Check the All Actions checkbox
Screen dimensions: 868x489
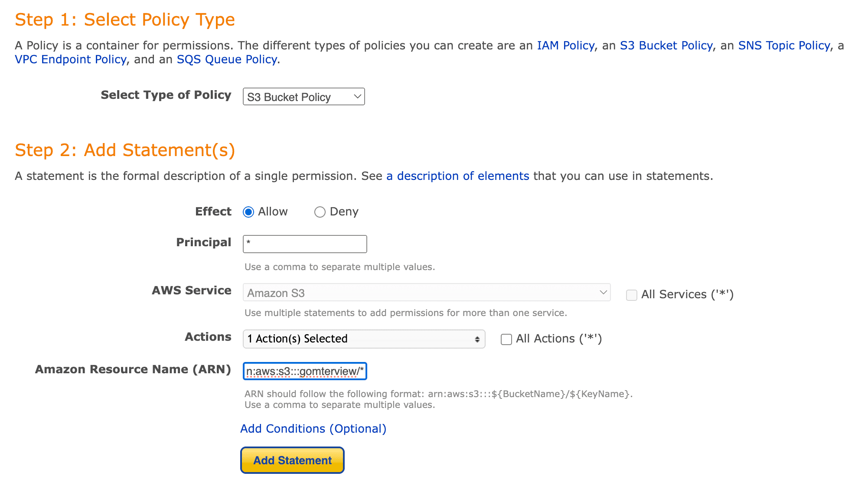[506, 339]
